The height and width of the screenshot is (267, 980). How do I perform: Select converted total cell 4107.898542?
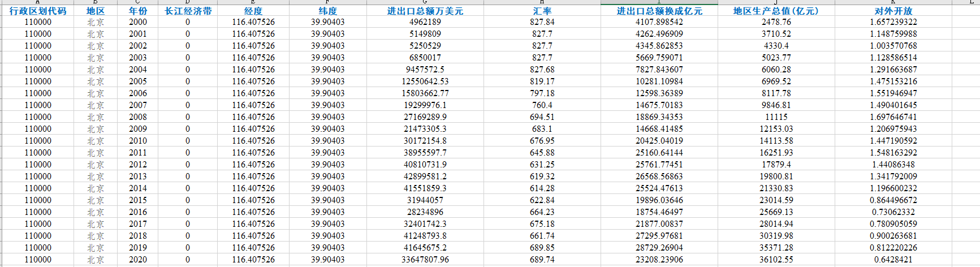pos(659,22)
